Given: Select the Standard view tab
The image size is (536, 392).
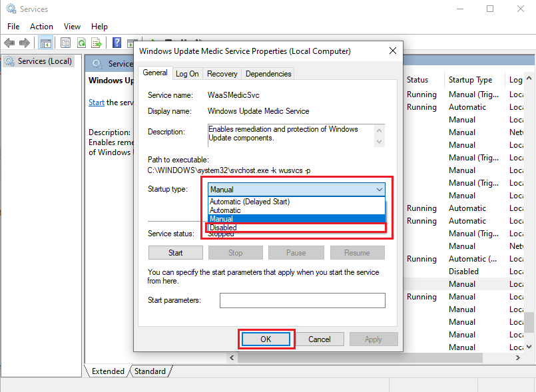Looking at the screenshot, I should click(150, 371).
